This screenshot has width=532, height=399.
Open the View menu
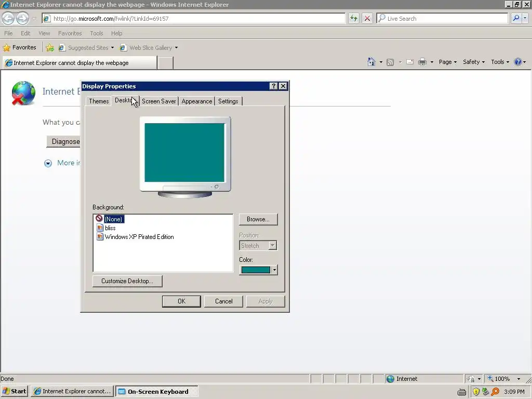[44, 33]
